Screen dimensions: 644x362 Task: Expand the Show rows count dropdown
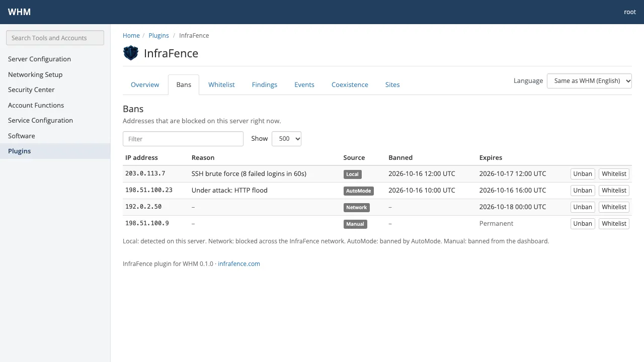tap(286, 139)
